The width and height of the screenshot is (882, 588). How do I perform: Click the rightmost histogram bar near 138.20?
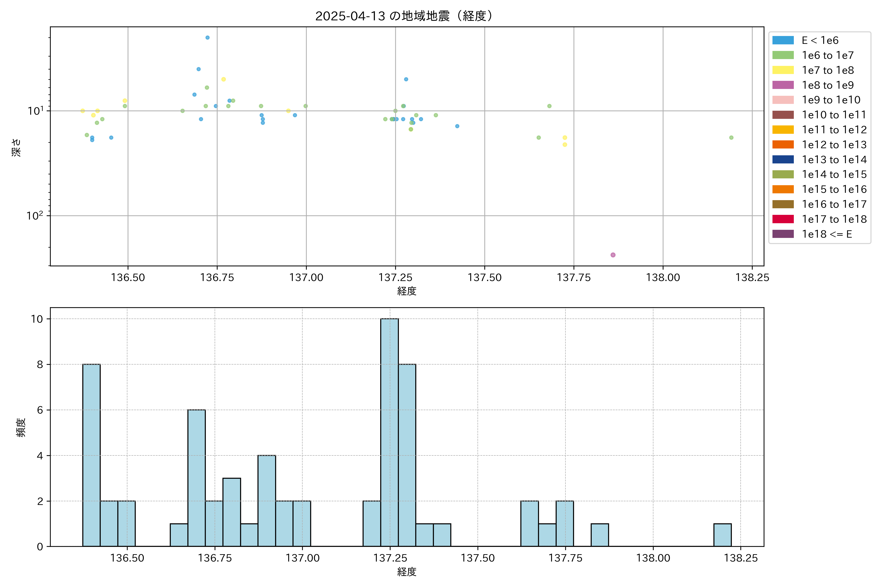722,535
